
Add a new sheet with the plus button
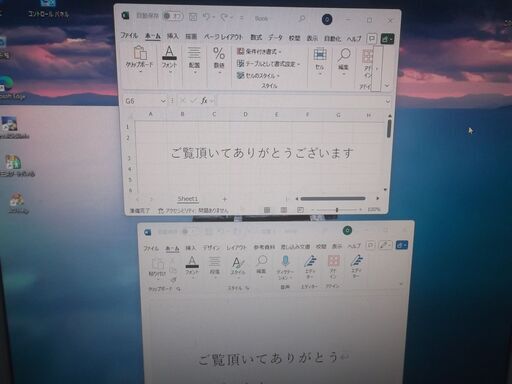point(224,199)
